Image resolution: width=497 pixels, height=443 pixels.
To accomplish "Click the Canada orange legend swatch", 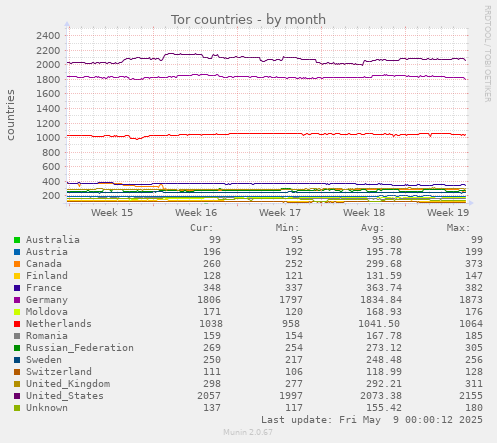I will tap(17, 264).
